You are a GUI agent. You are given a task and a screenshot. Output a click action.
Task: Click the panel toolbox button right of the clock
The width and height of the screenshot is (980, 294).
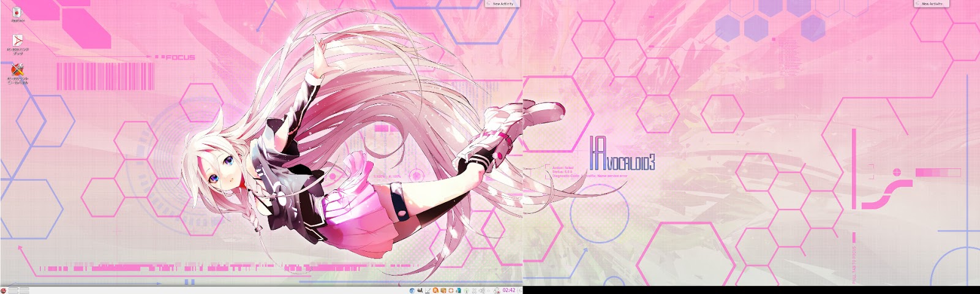(x=520, y=290)
